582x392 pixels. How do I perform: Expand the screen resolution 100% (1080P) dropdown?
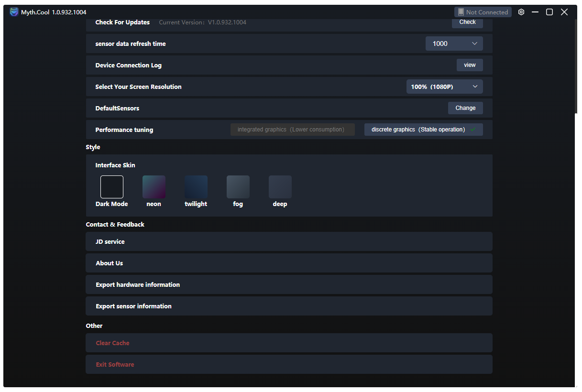(x=444, y=87)
